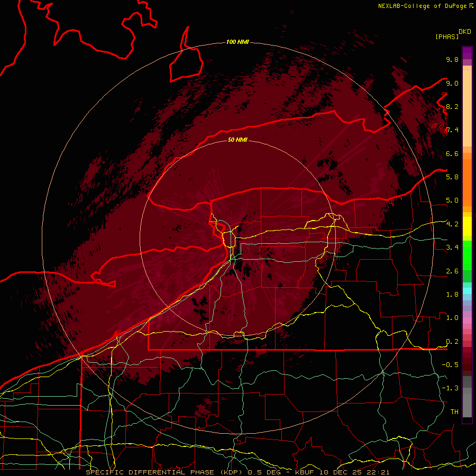Image resolution: width=476 pixels, height=476 pixels.
Task: Pick the cyan segment of the color bar
Action: (x=467, y=291)
